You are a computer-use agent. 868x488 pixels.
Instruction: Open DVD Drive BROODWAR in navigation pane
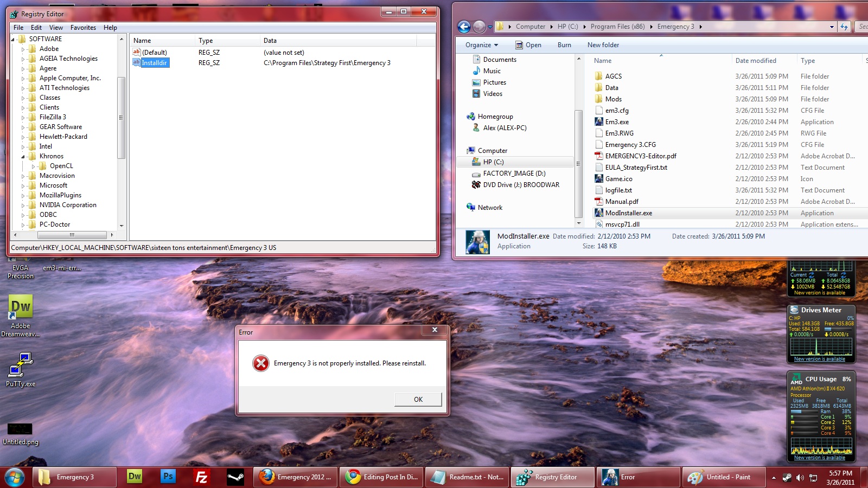pos(515,185)
